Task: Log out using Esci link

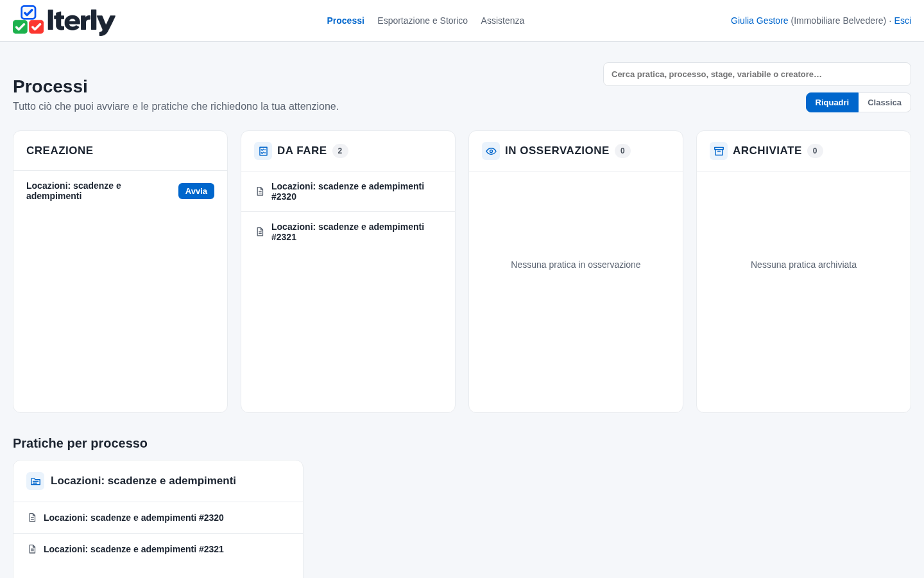Action: (902, 21)
